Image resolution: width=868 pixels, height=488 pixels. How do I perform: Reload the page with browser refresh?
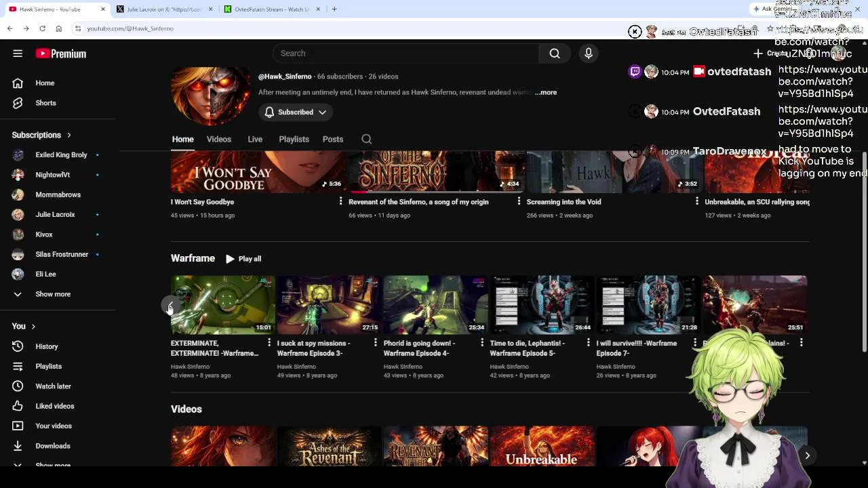(42, 28)
